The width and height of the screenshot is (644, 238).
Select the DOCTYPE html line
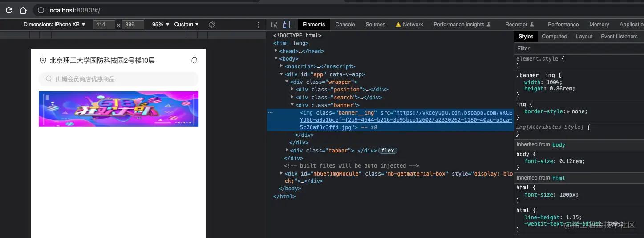click(x=297, y=36)
